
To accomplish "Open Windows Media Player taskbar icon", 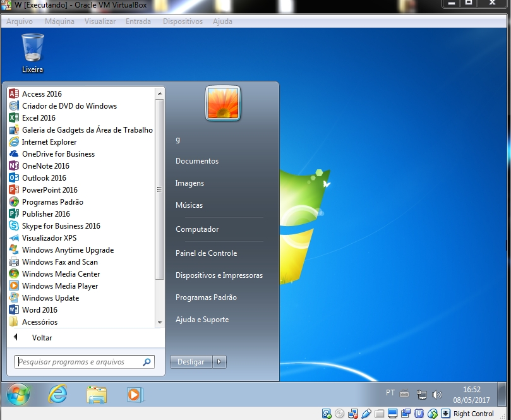I will (135, 395).
